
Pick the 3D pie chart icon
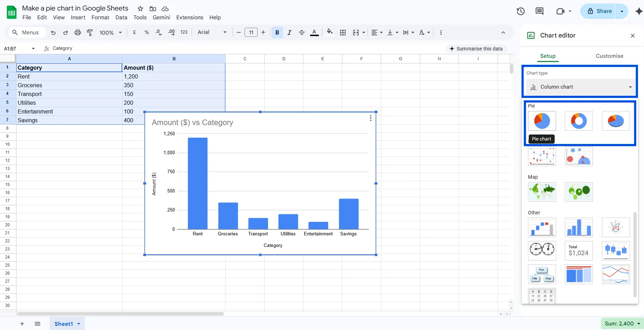pos(616,121)
